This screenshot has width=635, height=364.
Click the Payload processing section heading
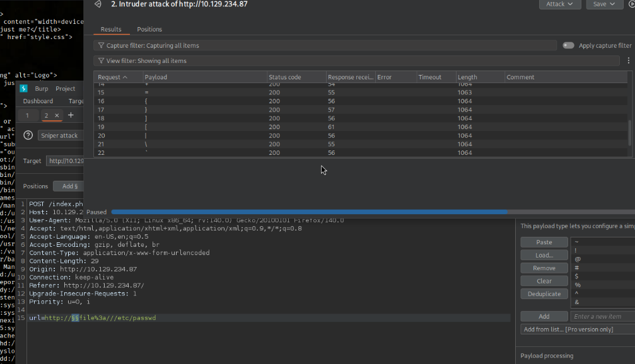(x=547, y=356)
